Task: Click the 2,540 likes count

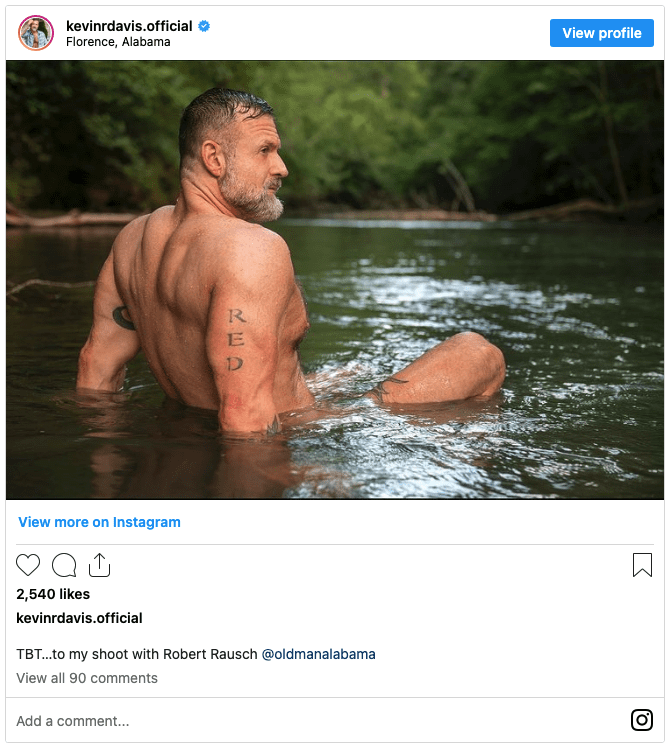Action: point(51,594)
